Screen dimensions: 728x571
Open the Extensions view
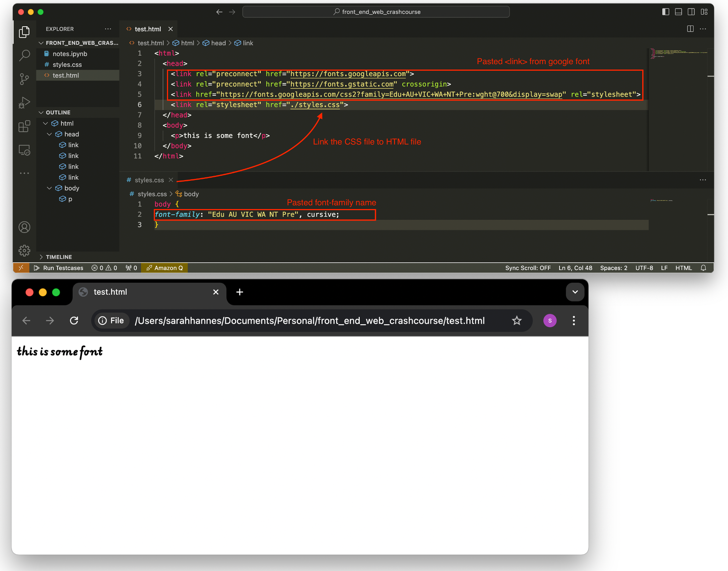click(x=24, y=126)
